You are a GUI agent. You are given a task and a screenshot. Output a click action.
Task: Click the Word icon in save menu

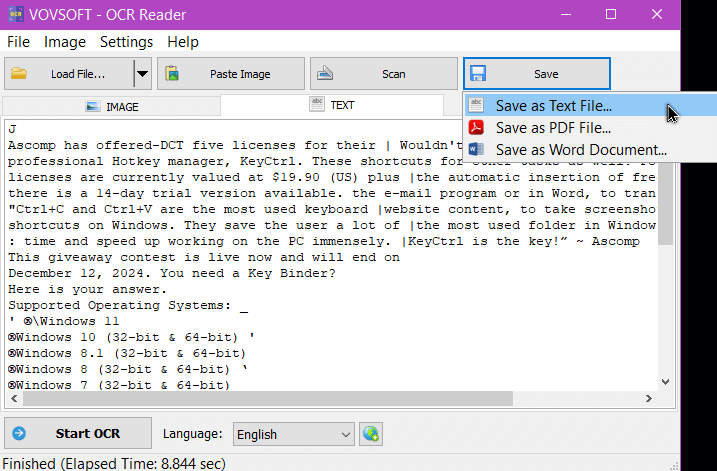pyautogui.click(x=476, y=149)
